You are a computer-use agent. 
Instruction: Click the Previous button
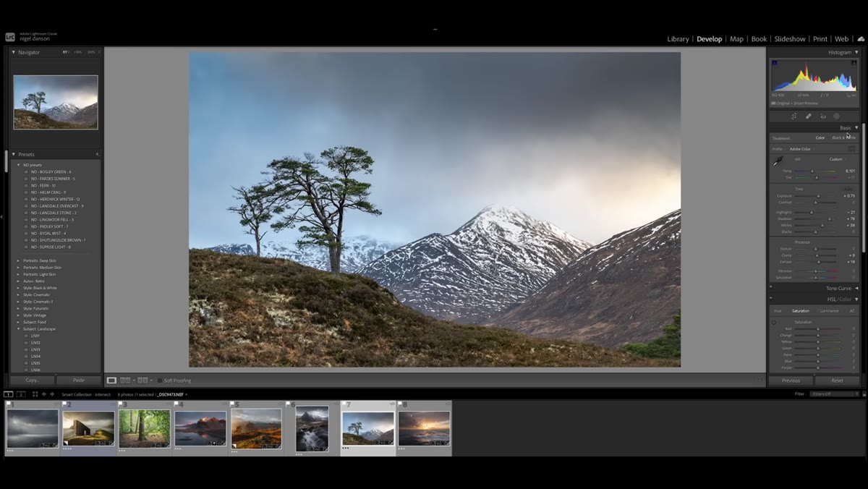point(791,380)
